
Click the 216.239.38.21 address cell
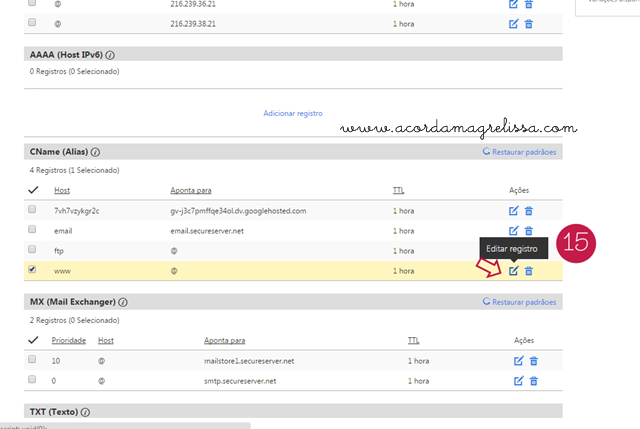tap(193, 24)
